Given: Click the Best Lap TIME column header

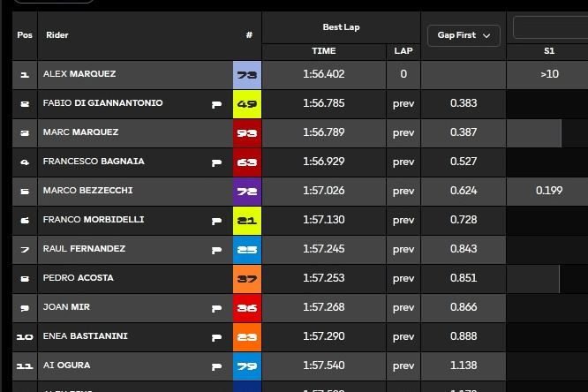Looking at the screenshot, I should pyautogui.click(x=324, y=51).
